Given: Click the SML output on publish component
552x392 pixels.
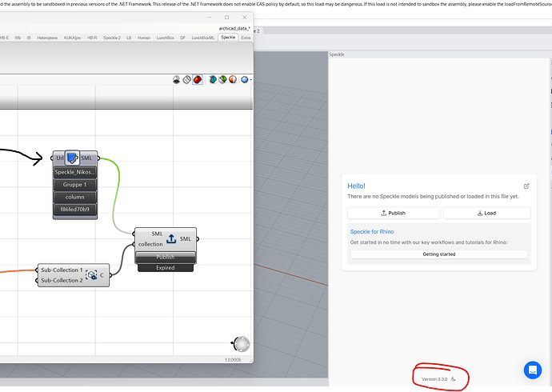Looking at the screenshot, I should point(186,238).
